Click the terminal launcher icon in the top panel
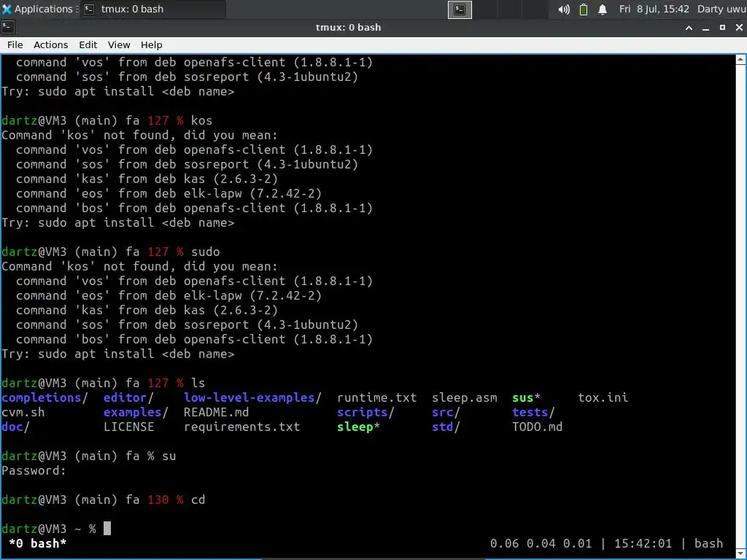The height and width of the screenshot is (560, 747). pos(460,9)
